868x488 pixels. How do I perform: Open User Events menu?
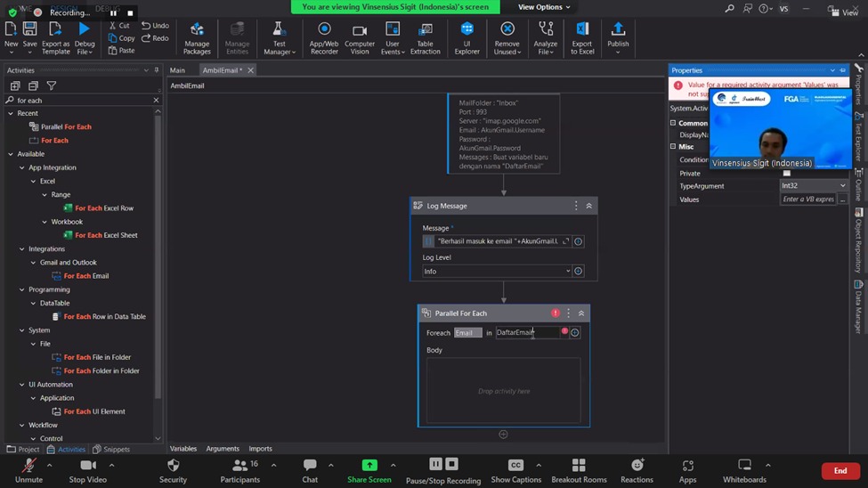[x=393, y=37]
